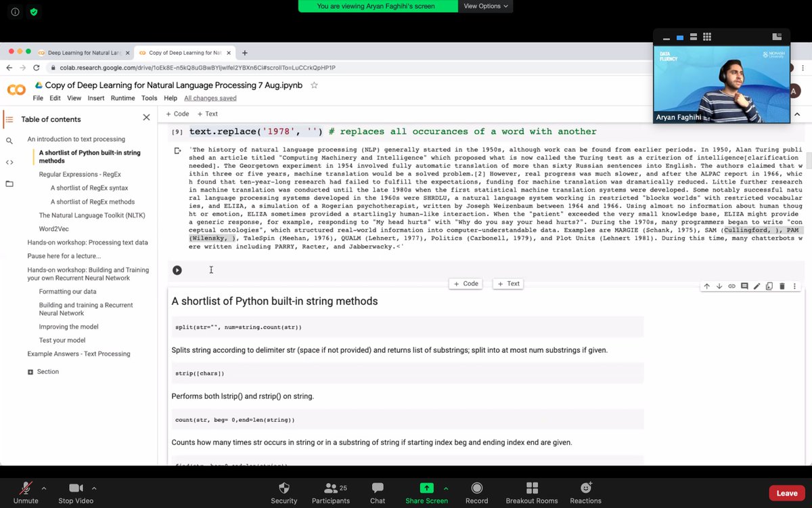Move the selected cell up
Viewport: 812px width, 508px height.
click(706, 286)
